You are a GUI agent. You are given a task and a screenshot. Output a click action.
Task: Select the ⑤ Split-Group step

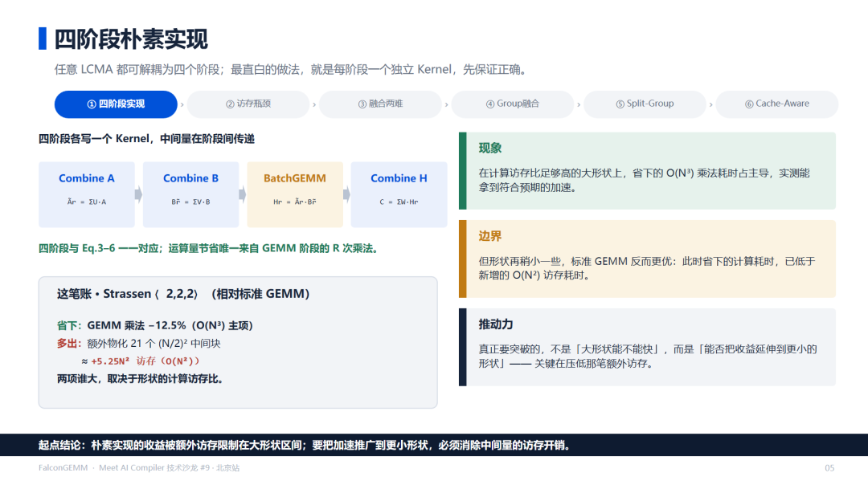[x=645, y=104]
